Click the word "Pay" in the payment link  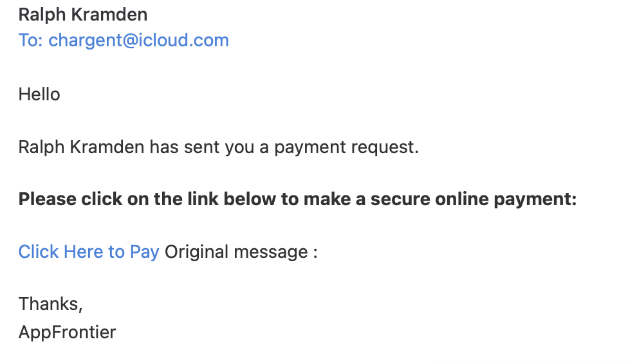[x=145, y=251]
